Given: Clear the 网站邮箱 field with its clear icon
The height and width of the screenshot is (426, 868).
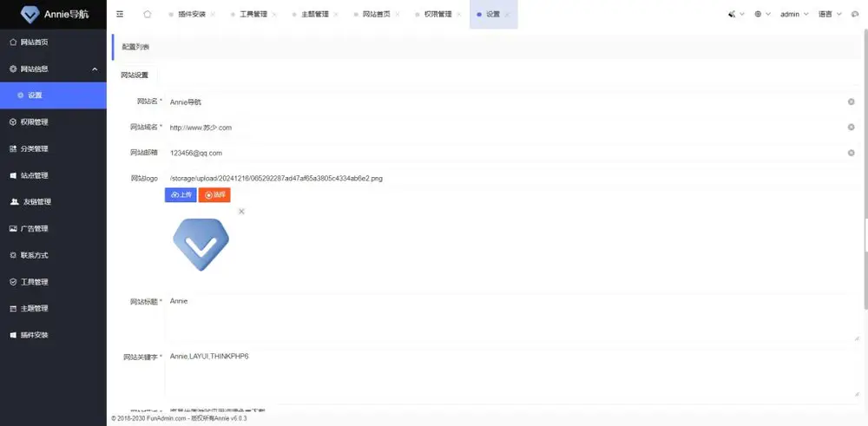Looking at the screenshot, I should pyautogui.click(x=852, y=153).
